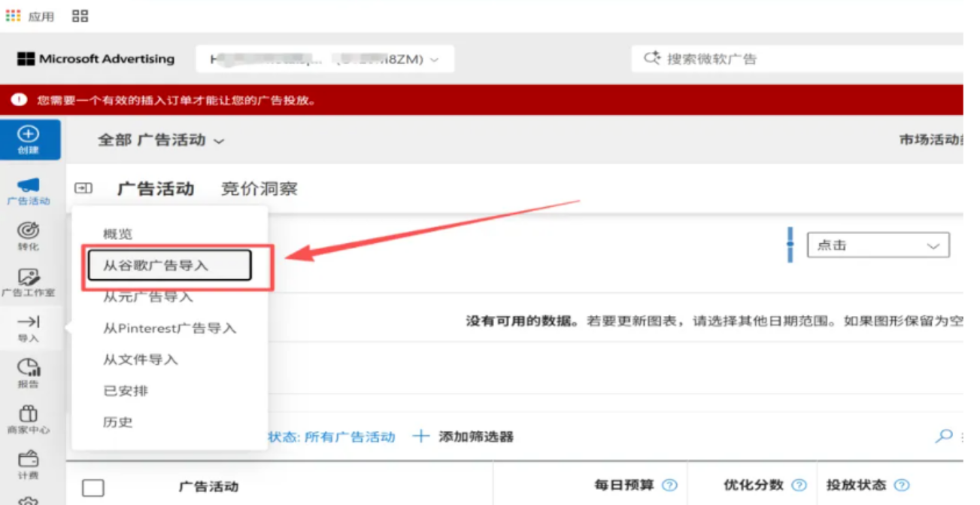The image size is (980, 505).
Task: Click the 每日预算 column header
Action: pos(625,485)
